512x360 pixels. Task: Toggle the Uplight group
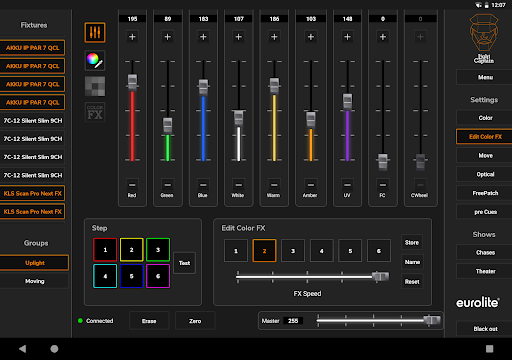pyautogui.click(x=34, y=263)
